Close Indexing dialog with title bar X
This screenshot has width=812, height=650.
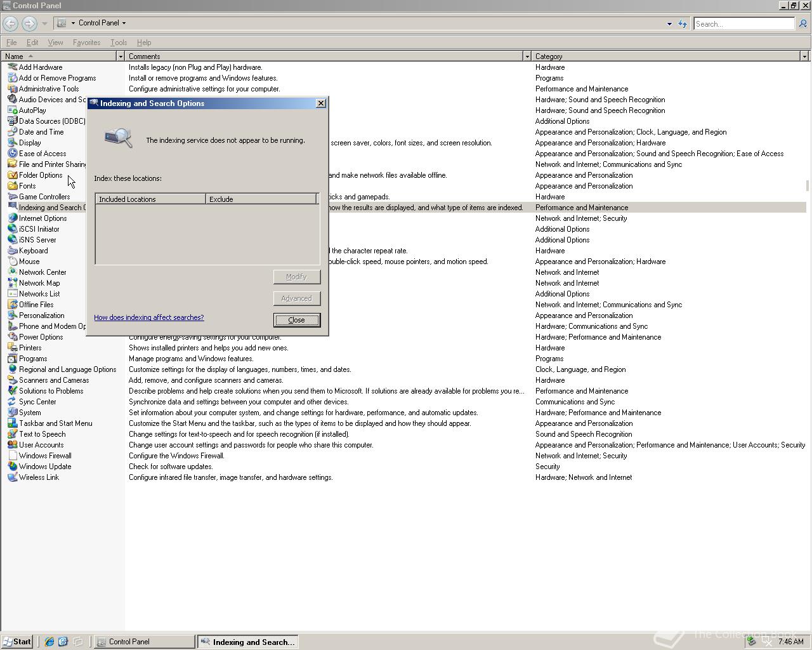(x=321, y=103)
